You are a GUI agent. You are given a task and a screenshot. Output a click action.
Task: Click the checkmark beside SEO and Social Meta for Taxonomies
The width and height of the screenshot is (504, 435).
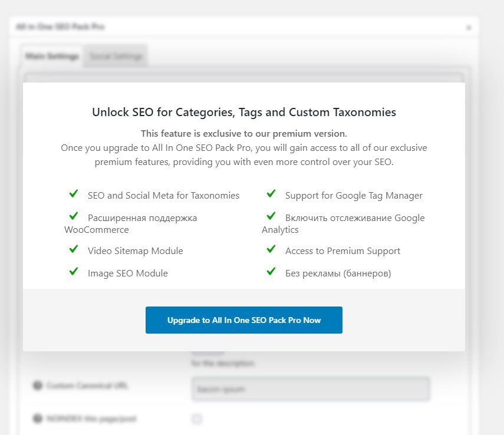click(74, 193)
